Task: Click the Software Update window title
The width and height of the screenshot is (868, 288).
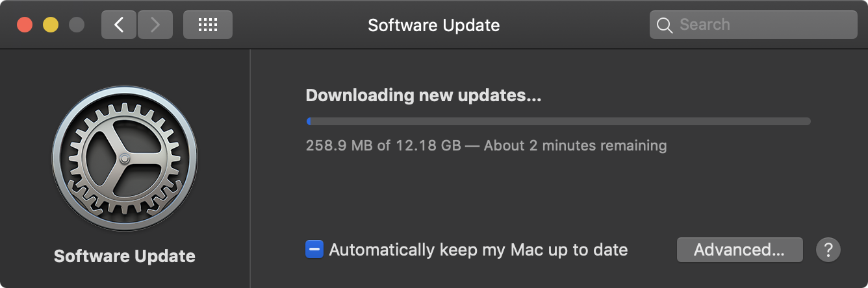Action: pos(434,25)
